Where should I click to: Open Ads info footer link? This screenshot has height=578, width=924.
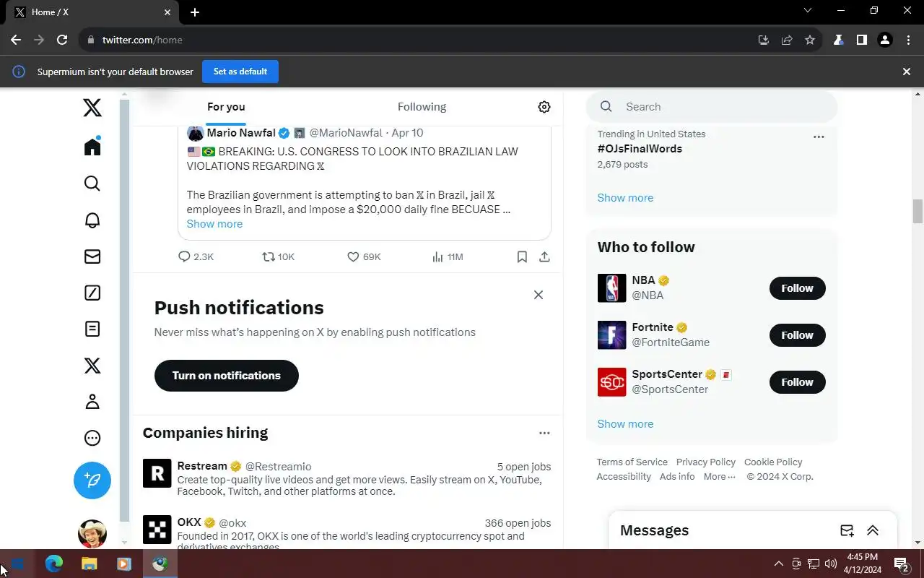tap(677, 477)
